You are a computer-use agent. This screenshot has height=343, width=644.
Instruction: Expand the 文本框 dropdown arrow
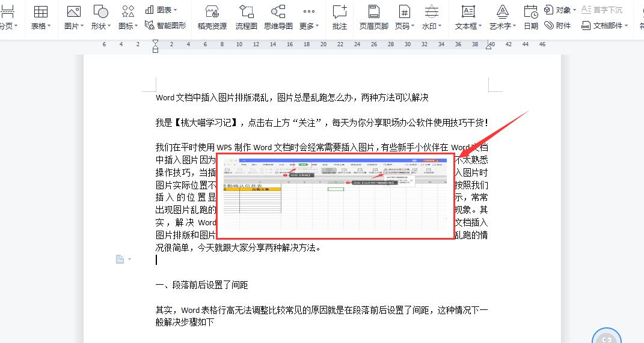pyautogui.click(x=480, y=26)
